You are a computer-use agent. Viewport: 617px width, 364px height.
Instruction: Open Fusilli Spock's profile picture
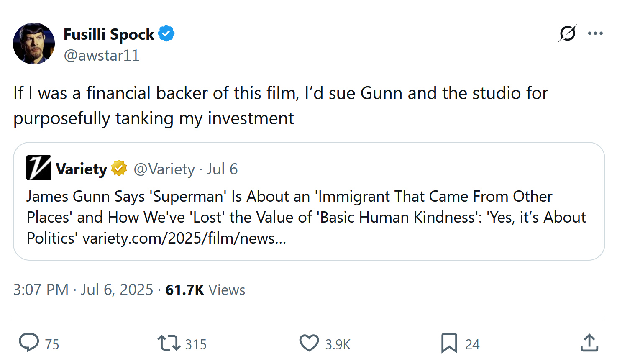pos(34,44)
